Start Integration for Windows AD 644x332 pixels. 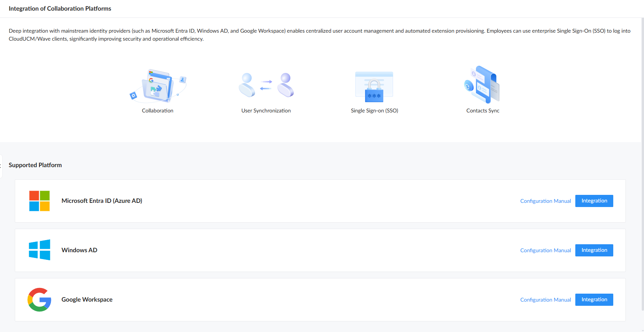594,250
